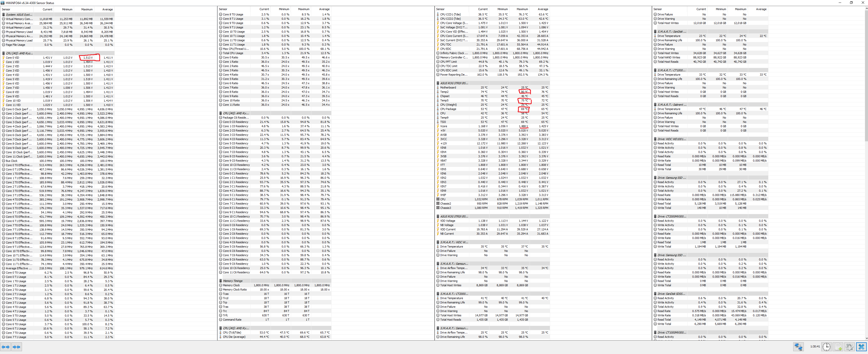Collapse the Memory Timings group header
Image resolution: width=868 pixels, height=354 pixels.
click(232, 281)
